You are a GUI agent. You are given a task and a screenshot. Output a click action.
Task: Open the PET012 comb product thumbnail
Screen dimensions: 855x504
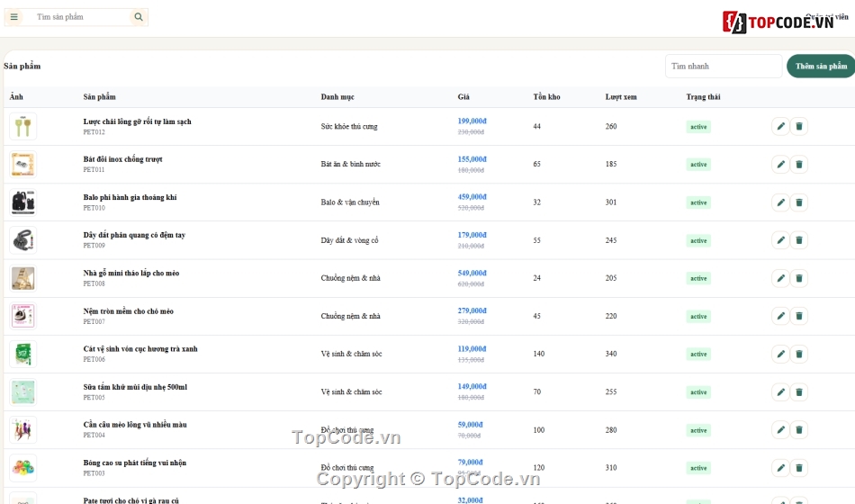[x=22, y=127]
